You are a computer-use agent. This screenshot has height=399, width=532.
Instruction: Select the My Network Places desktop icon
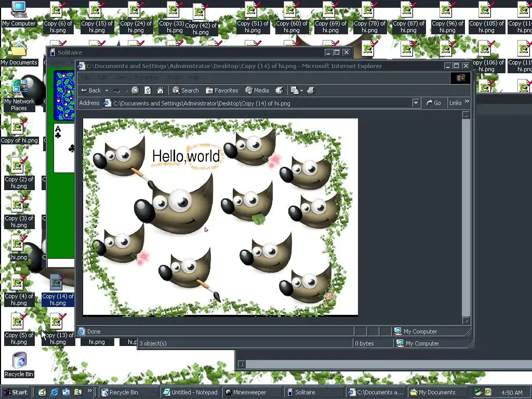point(19,95)
